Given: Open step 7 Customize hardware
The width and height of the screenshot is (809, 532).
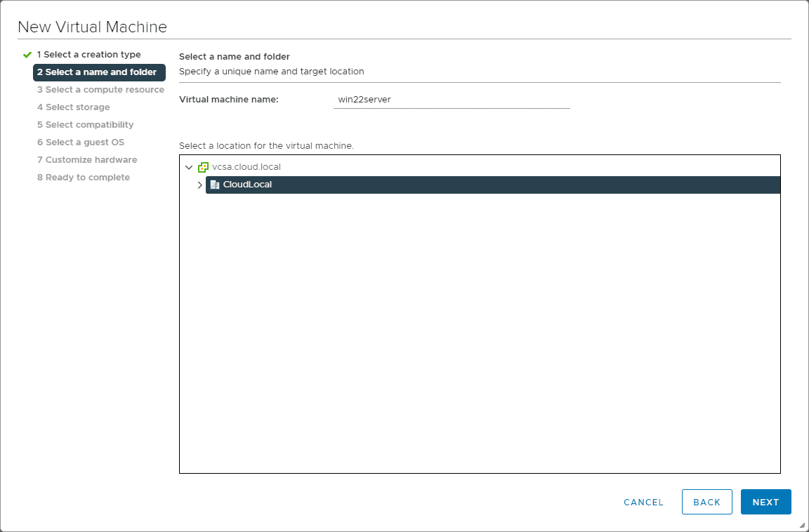Looking at the screenshot, I should click(87, 160).
